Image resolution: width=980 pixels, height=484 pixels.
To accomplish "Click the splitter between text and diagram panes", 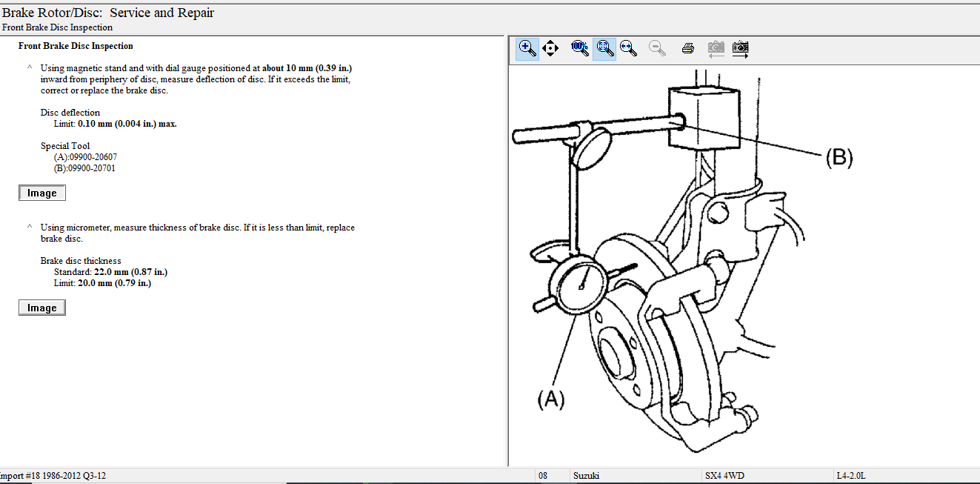I will (507, 252).
